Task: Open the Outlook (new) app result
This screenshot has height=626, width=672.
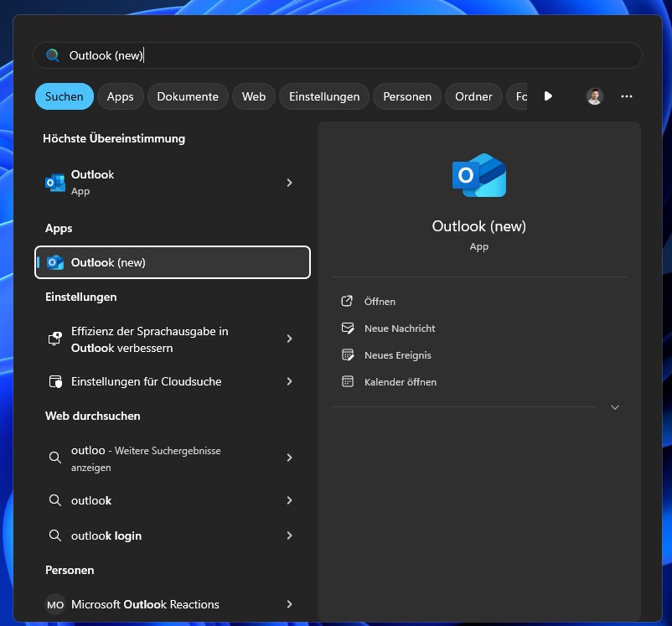Action: pyautogui.click(x=172, y=262)
